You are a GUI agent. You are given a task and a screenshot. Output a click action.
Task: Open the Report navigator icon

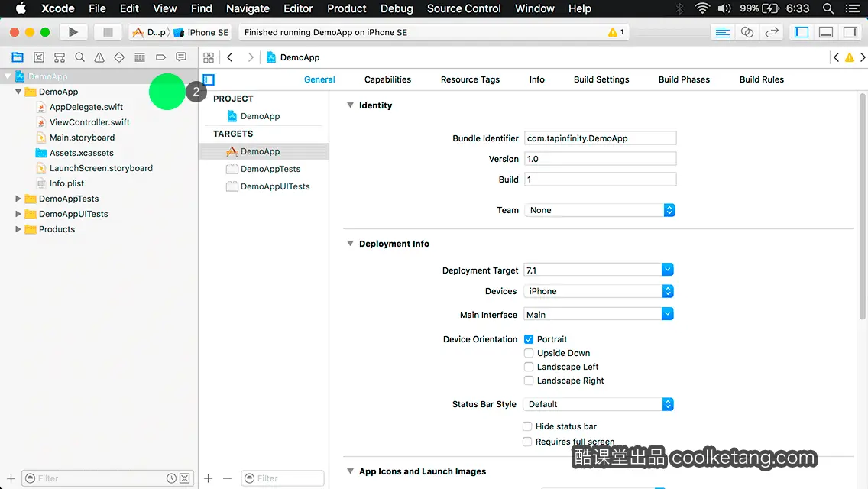[x=181, y=57]
